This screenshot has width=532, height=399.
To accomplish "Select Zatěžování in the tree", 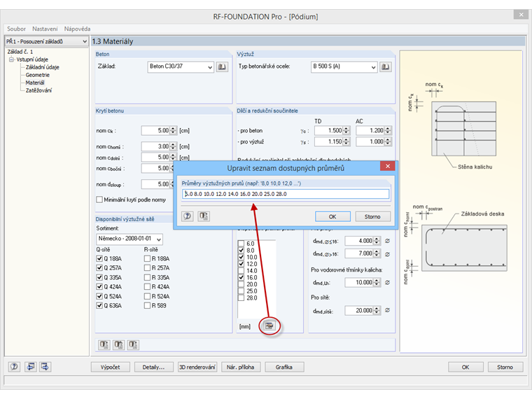I will [x=39, y=90].
